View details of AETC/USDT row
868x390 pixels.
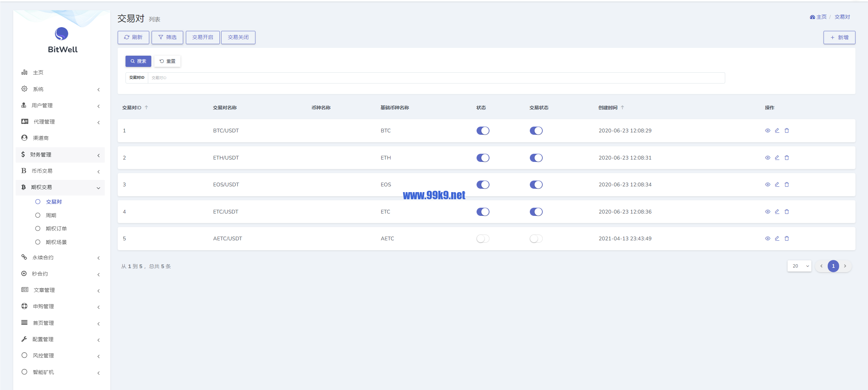coord(767,239)
